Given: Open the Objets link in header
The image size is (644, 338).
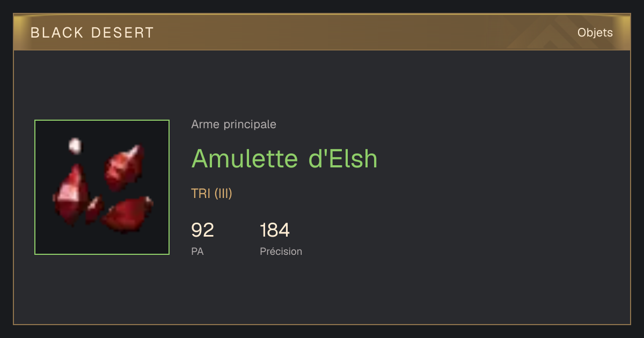Looking at the screenshot, I should pyautogui.click(x=595, y=33).
